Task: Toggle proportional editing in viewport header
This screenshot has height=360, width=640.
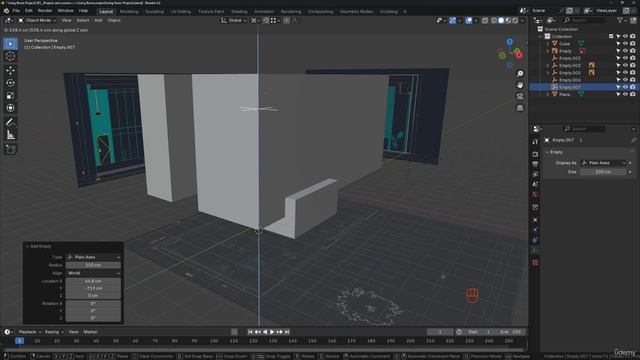Action: click(287, 20)
